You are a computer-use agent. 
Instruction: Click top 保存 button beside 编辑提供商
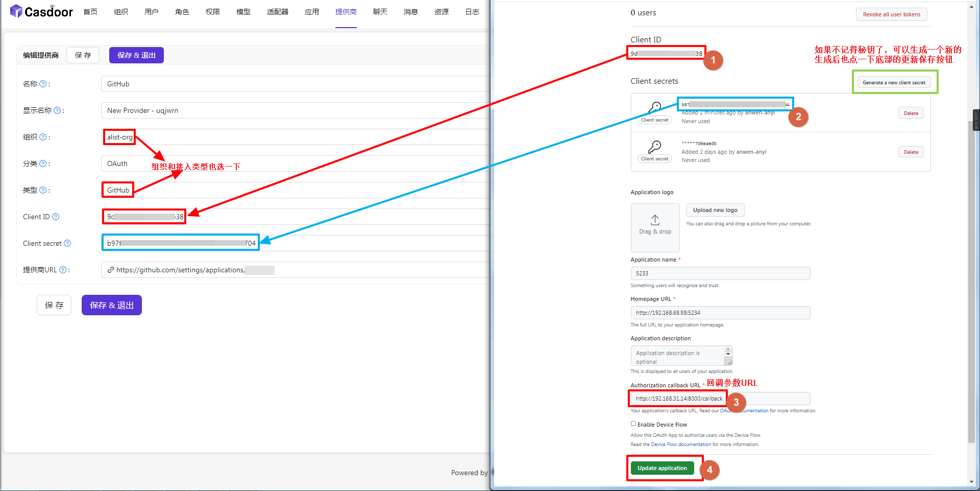click(x=83, y=55)
